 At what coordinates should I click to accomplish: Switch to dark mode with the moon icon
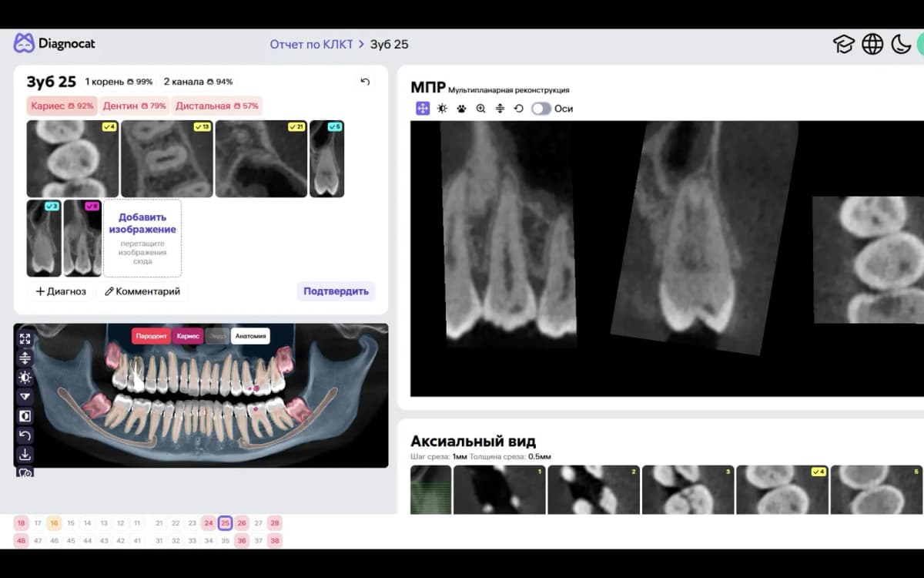[x=901, y=44]
